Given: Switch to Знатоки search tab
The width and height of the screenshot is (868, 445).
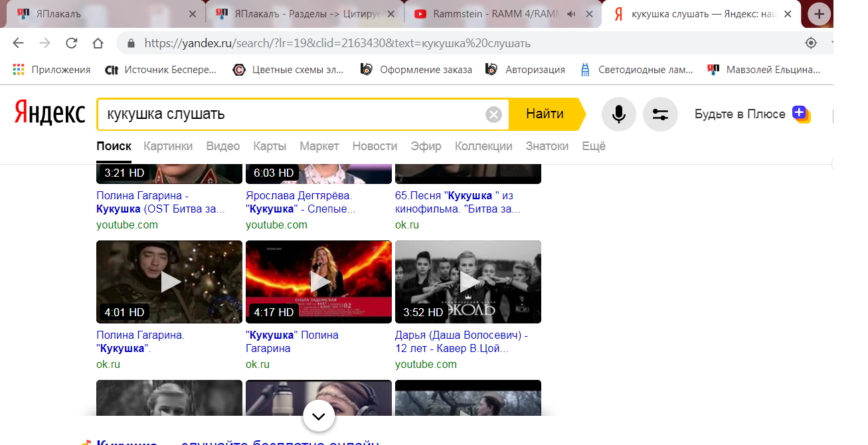Looking at the screenshot, I should pyautogui.click(x=547, y=146).
